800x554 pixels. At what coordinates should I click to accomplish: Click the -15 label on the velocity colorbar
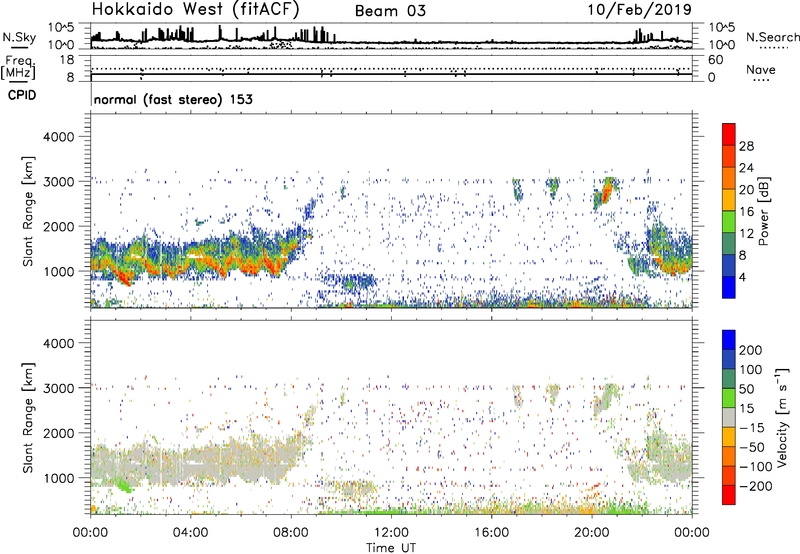pyautogui.click(x=752, y=427)
